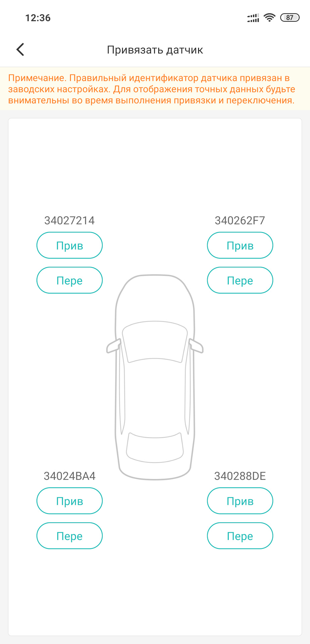Screen dimensions: 310x644
Task: Tap the sensor ID 340288DE text
Action: pos(240,476)
